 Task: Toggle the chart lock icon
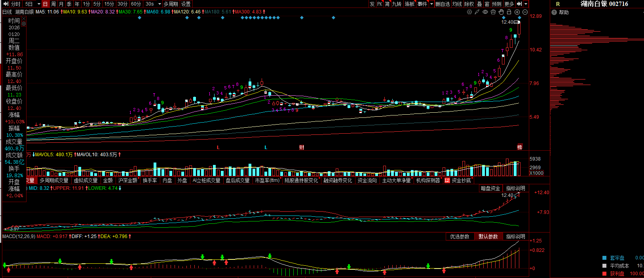point(509,12)
